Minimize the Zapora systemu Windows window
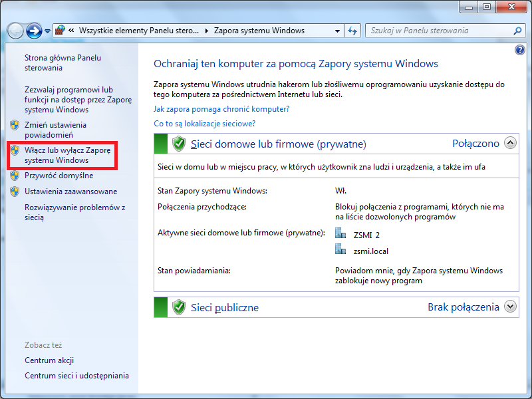 pyautogui.click(x=469, y=7)
